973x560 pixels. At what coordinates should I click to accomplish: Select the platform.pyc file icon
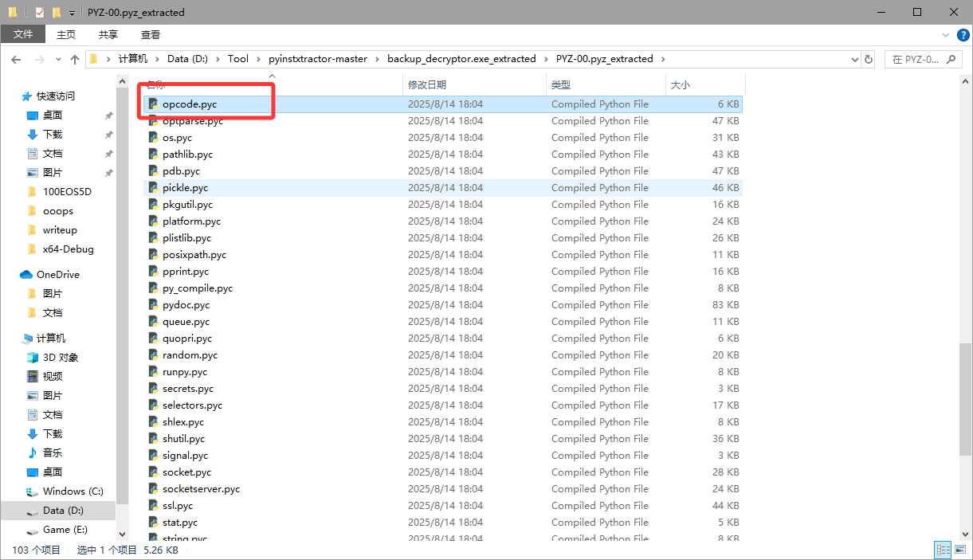154,221
